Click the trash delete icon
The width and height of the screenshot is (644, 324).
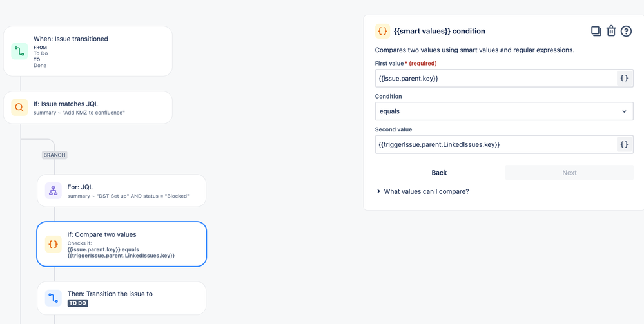[611, 31]
